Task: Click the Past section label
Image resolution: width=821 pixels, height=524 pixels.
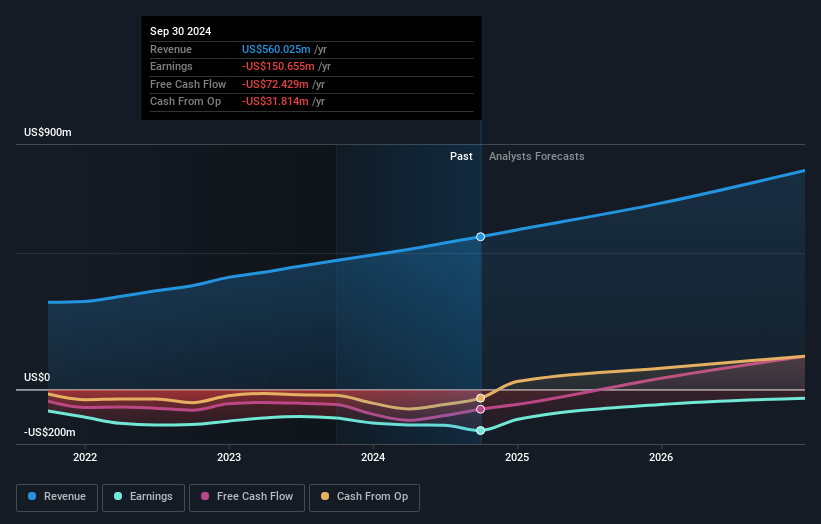Action: (461, 157)
